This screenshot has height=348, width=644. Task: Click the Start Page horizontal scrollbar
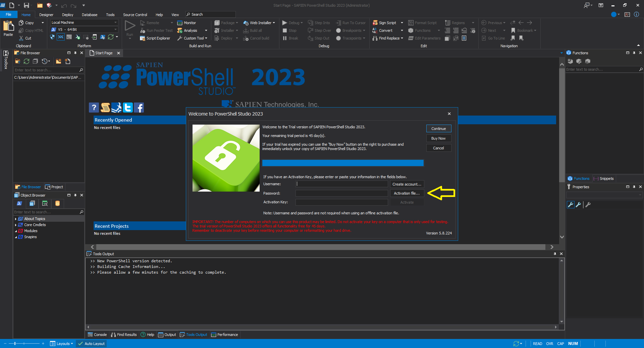coord(321,247)
